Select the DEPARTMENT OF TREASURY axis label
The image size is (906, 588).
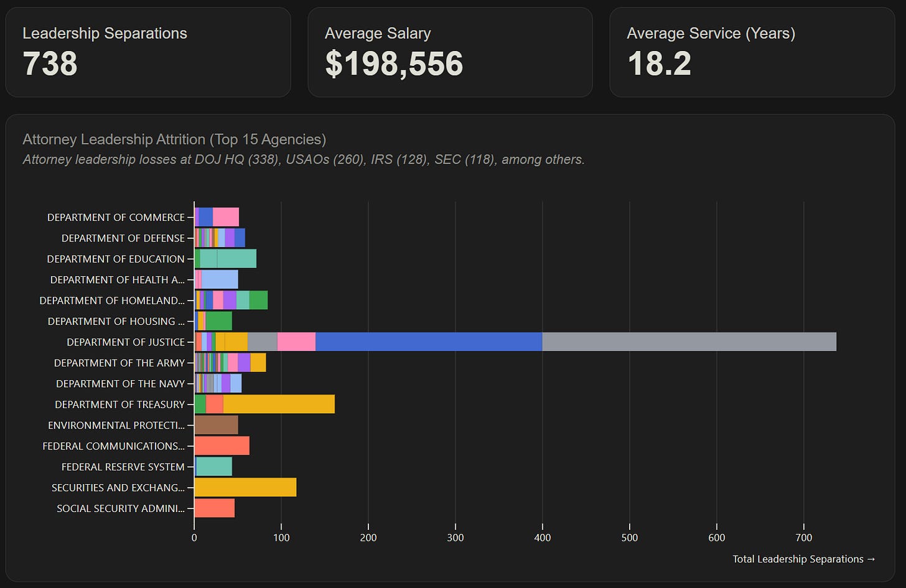(x=119, y=404)
